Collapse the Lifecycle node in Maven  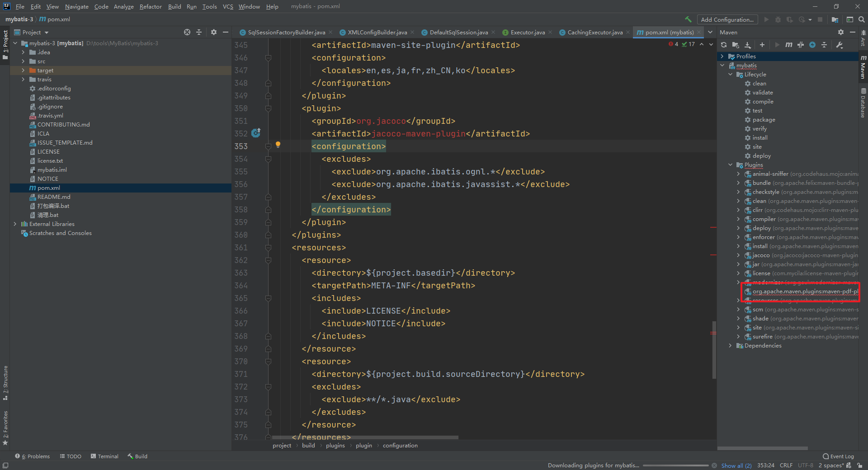[730, 75]
